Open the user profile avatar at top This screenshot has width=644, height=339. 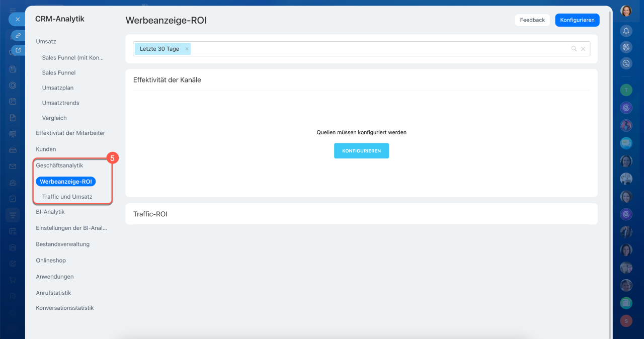coord(626,11)
